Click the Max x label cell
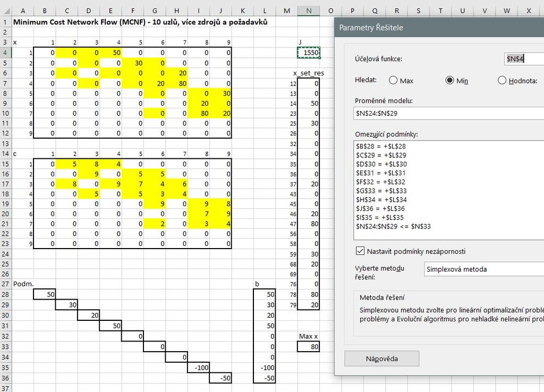The image size is (544, 392). (309, 336)
